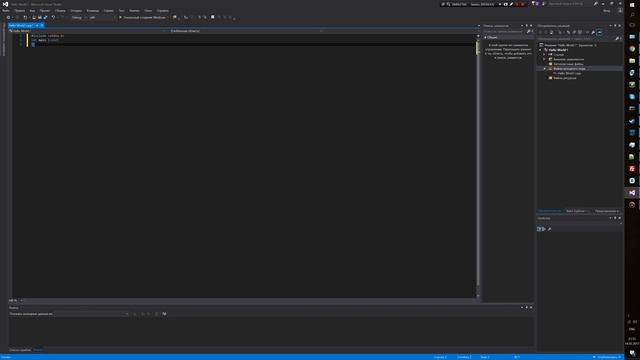Toggle word wrap in Output panel
Screen dimensions: 640x360
164,314
